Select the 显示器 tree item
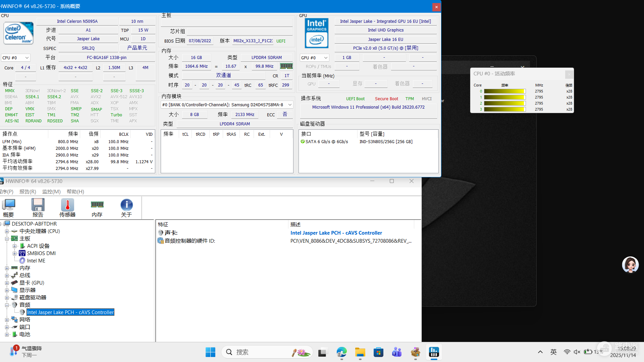 (28, 290)
